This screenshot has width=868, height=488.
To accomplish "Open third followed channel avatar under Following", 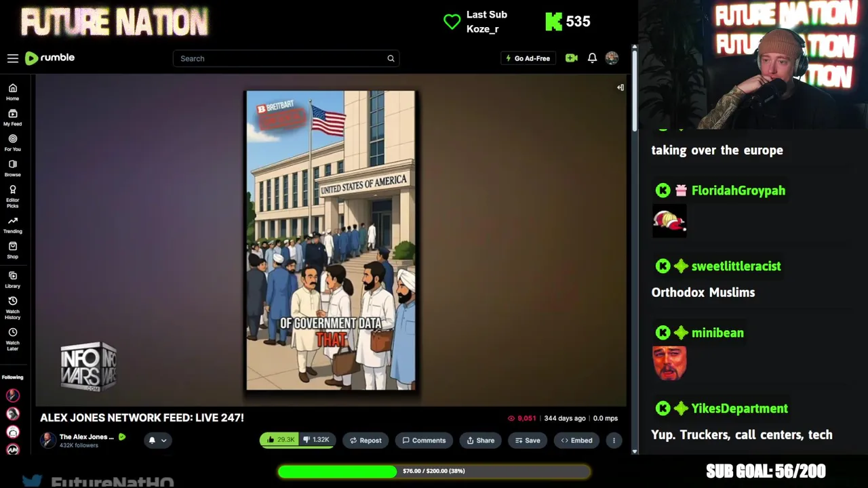I will pos(12,432).
